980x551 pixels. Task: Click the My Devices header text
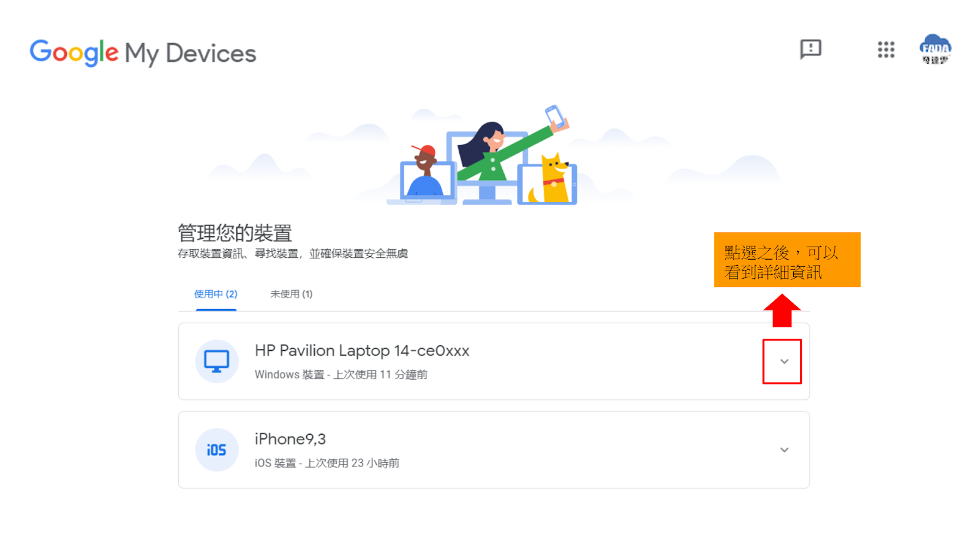[x=190, y=54]
